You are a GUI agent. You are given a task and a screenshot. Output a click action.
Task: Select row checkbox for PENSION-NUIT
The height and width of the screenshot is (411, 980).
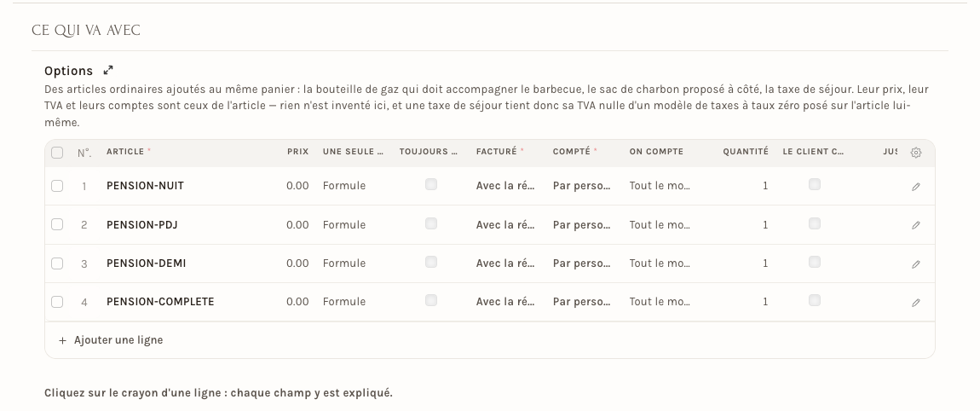click(57, 186)
